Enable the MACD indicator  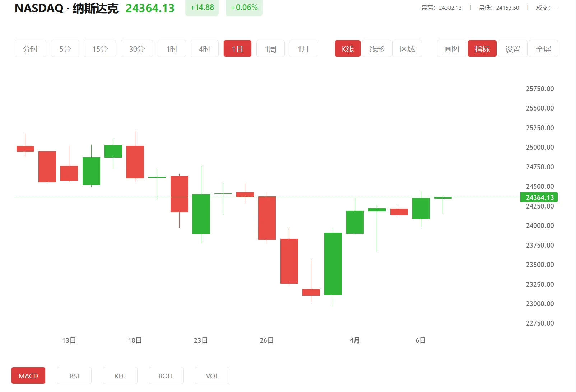tap(28, 375)
